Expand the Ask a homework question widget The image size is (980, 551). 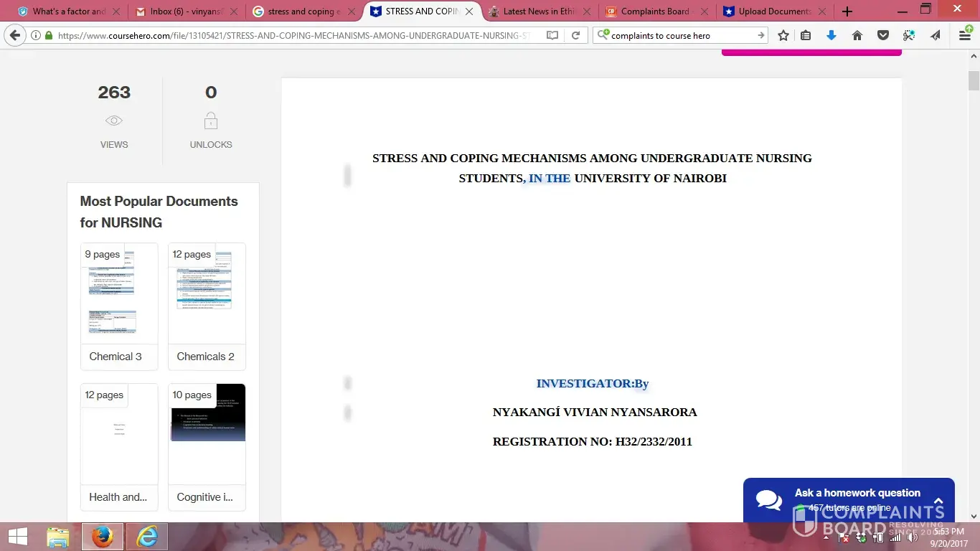click(x=938, y=500)
